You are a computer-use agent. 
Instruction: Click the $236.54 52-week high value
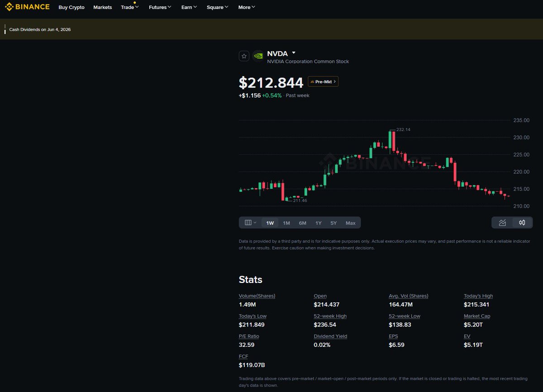325,325
